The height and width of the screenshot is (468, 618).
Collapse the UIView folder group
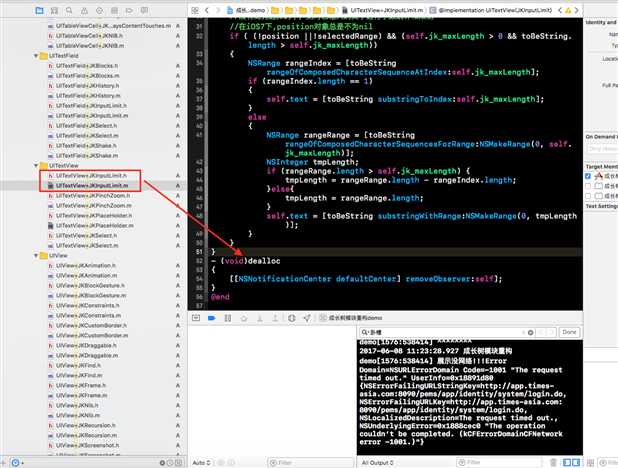[x=36, y=255]
